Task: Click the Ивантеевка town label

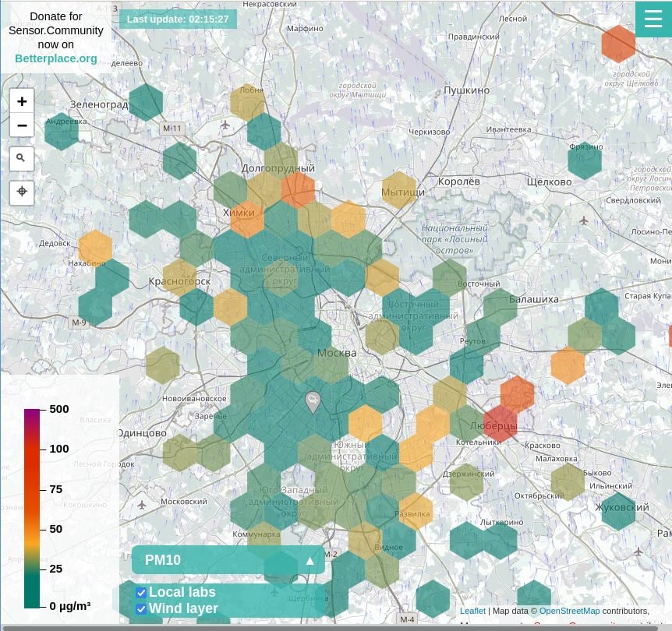Action: click(508, 129)
